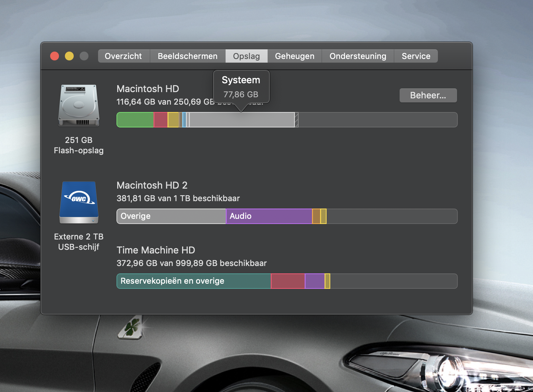Viewport: 533px width, 392px height.
Task: Click the gray Systeem segment in Macintosh HD bar
Action: (242, 120)
